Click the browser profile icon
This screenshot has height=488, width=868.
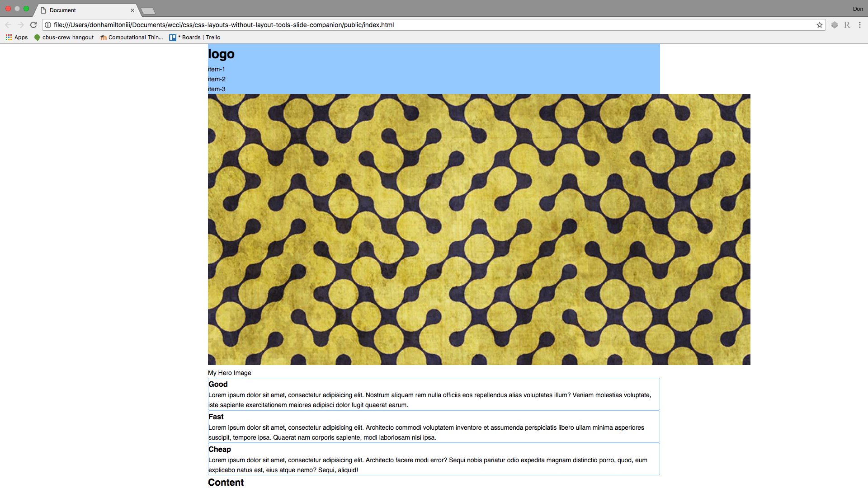[857, 9]
